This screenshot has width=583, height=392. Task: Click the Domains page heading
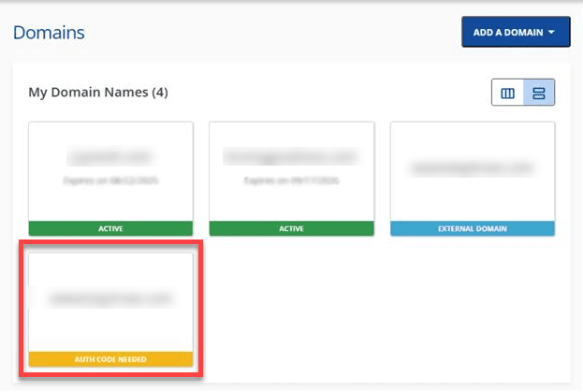tap(49, 33)
